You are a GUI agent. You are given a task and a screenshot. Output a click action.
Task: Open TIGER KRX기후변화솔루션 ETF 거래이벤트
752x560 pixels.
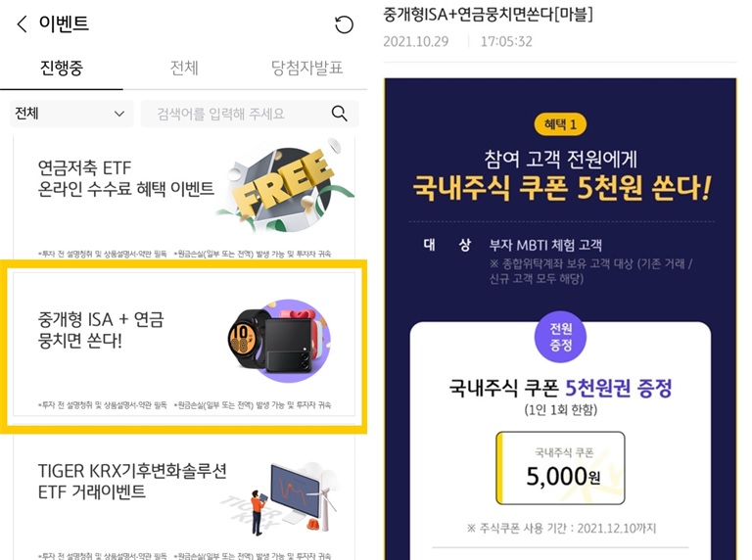[x=184, y=498]
